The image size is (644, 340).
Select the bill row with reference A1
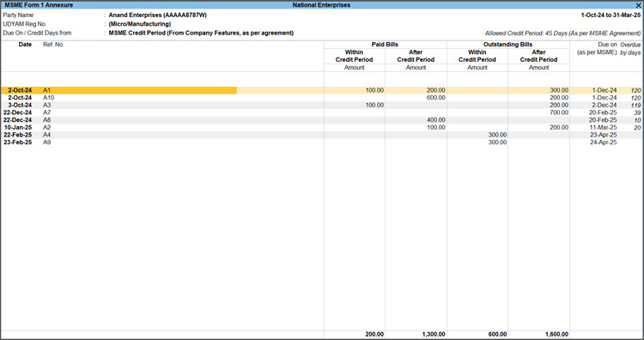click(322, 90)
